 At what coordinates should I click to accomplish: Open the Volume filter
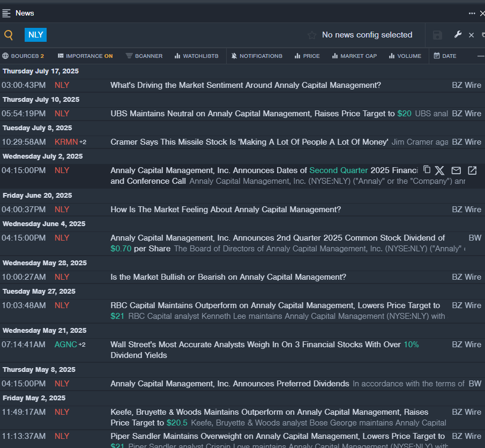click(x=405, y=56)
